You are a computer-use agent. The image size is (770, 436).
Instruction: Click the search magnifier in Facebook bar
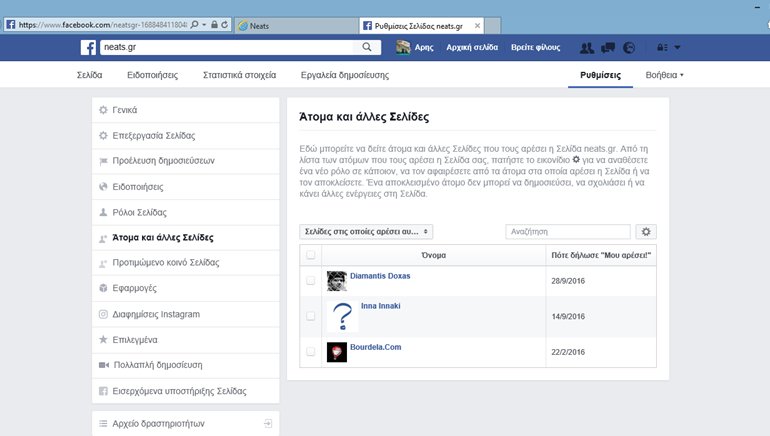(x=367, y=47)
